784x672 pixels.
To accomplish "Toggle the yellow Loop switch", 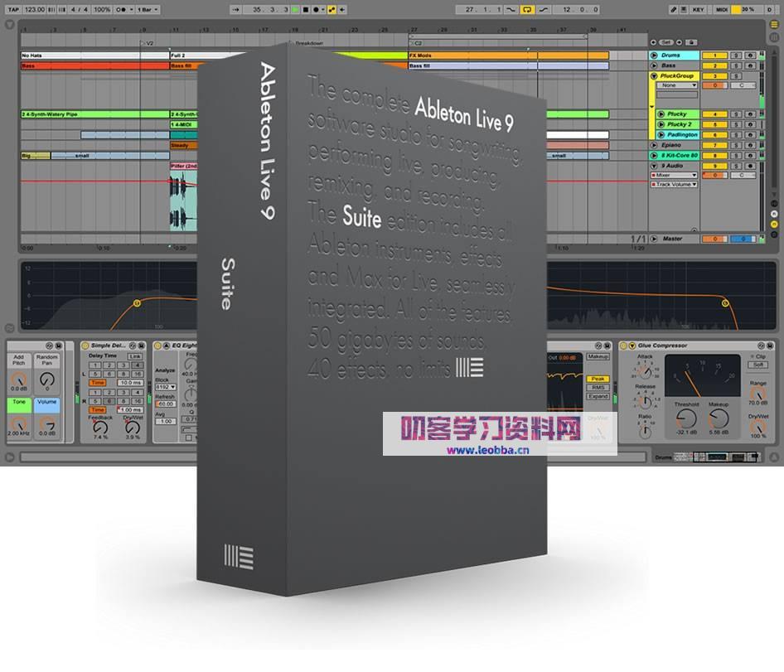I will pyautogui.click(x=527, y=9).
